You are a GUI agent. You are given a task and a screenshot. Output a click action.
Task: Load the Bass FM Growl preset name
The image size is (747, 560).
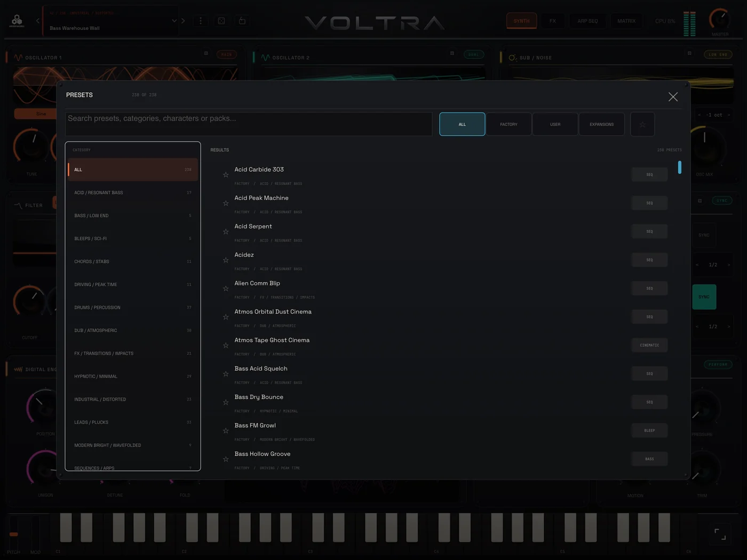click(x=255, y=426)
